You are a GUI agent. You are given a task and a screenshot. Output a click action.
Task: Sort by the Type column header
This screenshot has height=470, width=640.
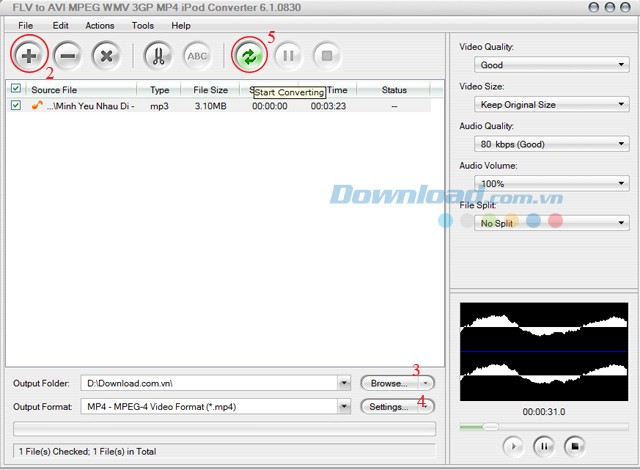159,89
